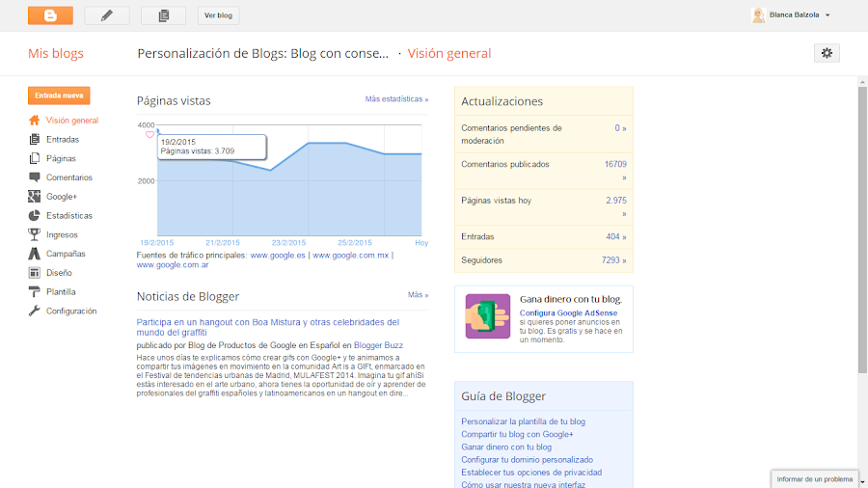
Task: Click the Personalización de Blogs blog title
Action: point(263,53)
